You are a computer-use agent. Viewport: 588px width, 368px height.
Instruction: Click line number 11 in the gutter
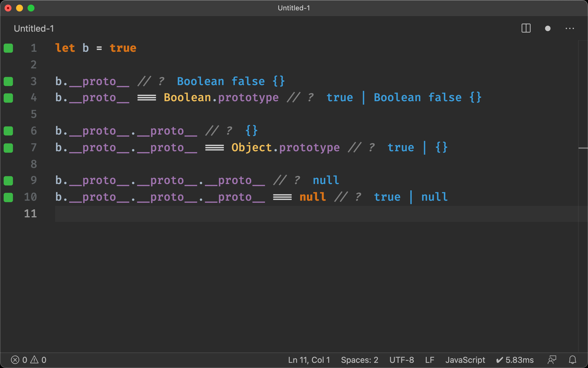(x=30, y=214)
